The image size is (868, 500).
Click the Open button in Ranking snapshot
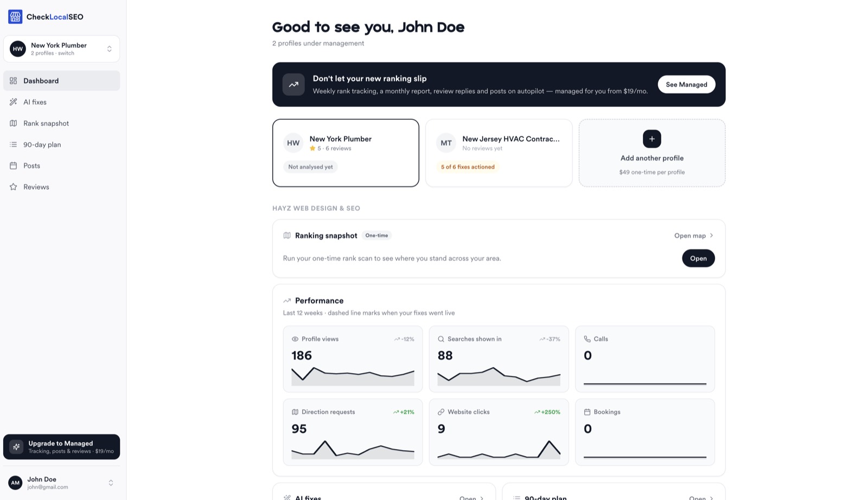698,258
